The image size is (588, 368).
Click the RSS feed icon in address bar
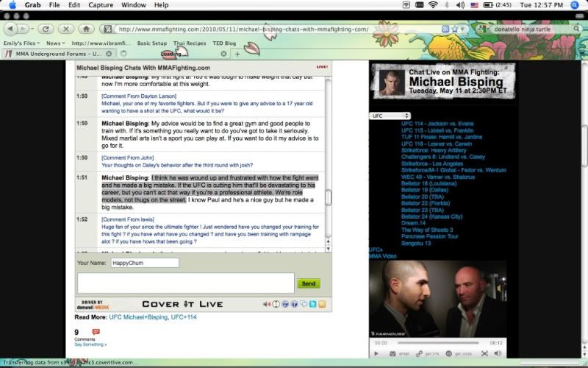coord(445,29)
